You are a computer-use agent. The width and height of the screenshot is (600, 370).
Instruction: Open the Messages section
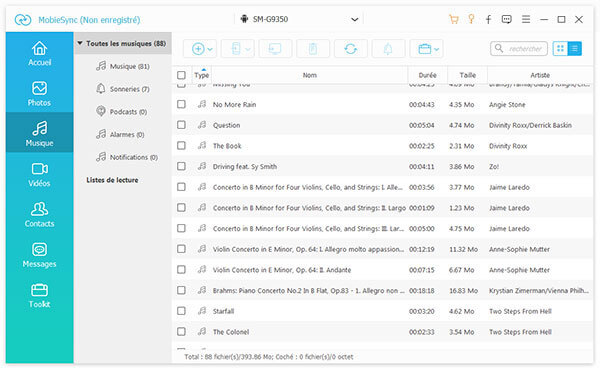click(39, 255)
